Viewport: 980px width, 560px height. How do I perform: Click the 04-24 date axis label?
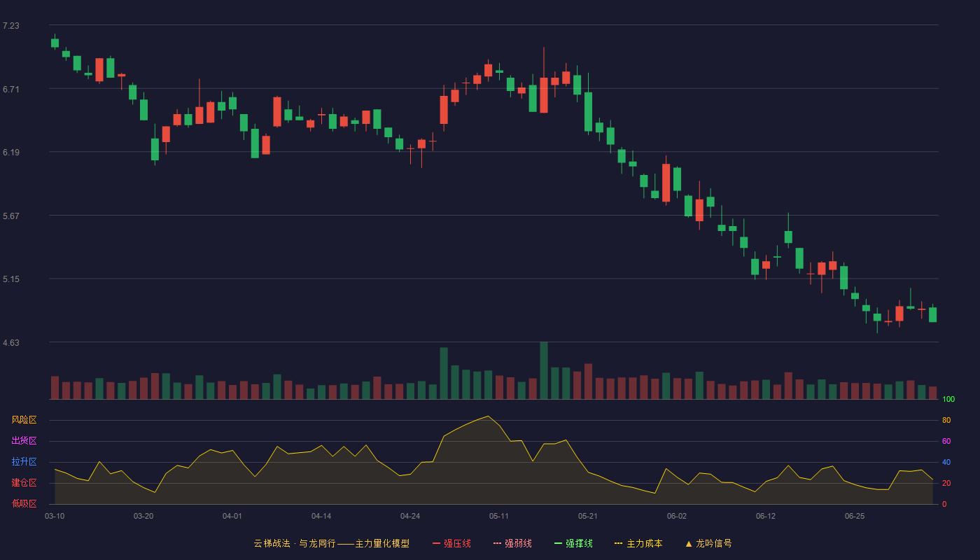point(410,516)
